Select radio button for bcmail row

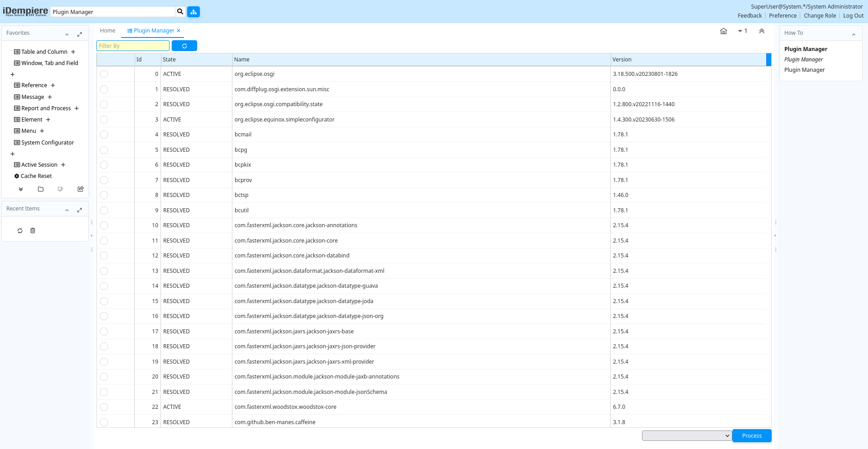pyautogui.click(x=104, y=135)
